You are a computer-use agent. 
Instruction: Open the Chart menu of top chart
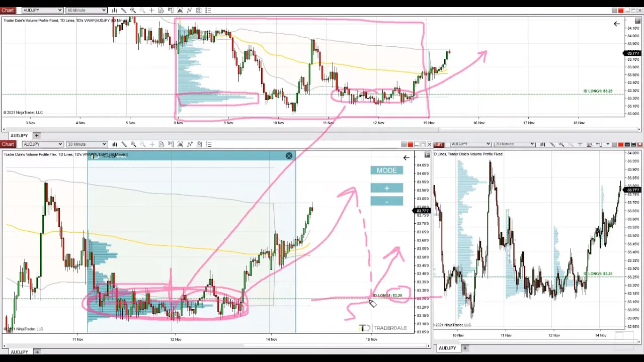8,10
